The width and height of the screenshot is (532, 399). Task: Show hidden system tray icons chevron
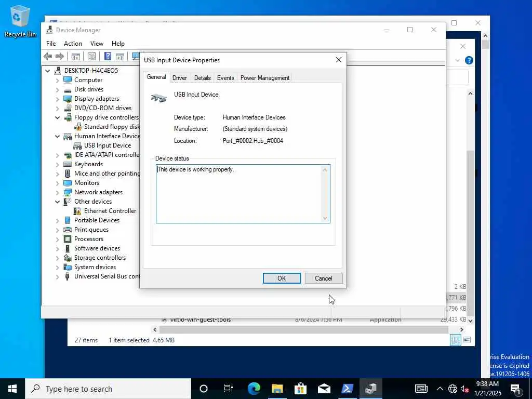tap(440, 389)
